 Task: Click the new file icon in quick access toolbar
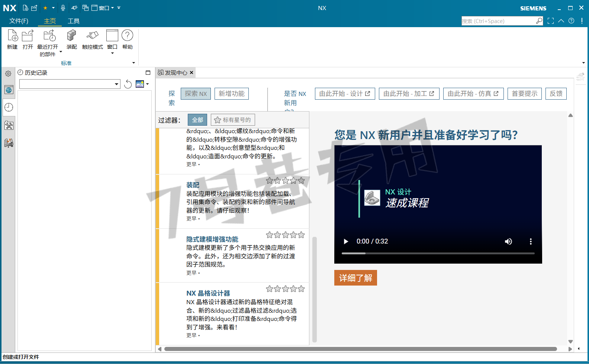[25, 8]
